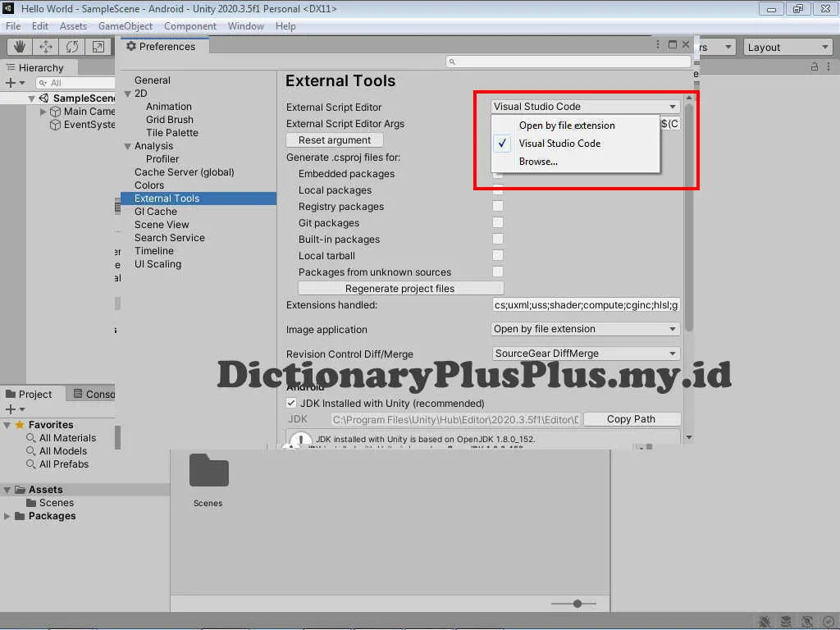The width and height of the screenshot is (840, 630).
Task: Collapse the SampleScene hierarchy node
Action: coord(32,98)
